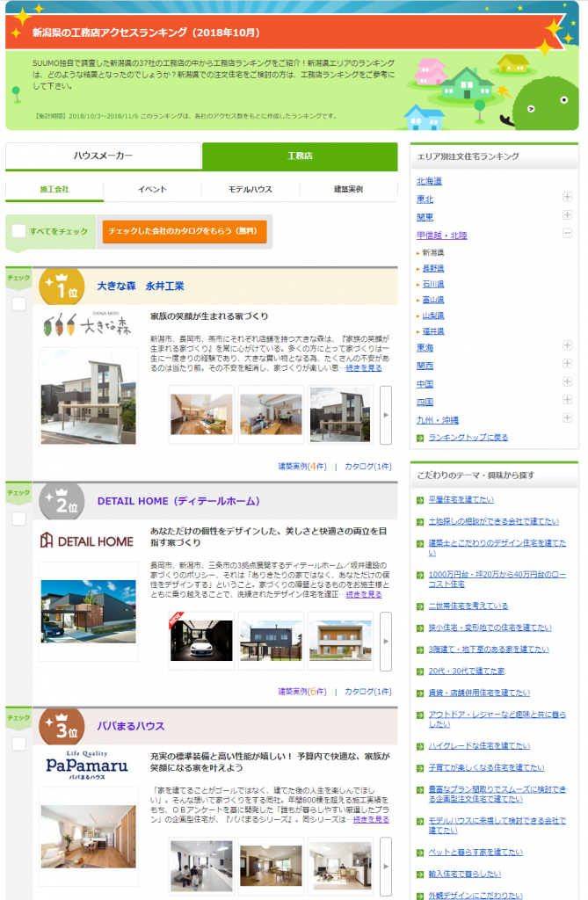This screenshot has width=588, height=900.
Task: Click the PaPamaru company logo
Action: pyautogui.click(x=88, y=768)
